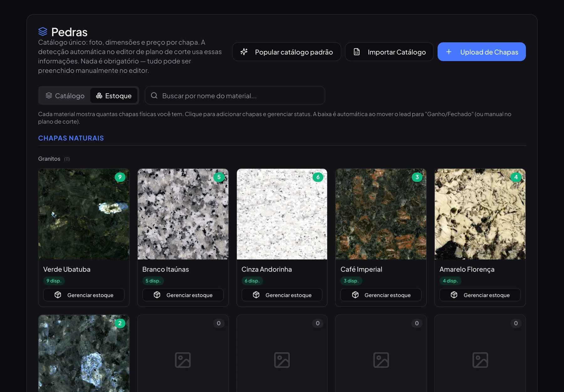Click the box icon under Amarelo Florença
Screen dimensions: 564x392
[x=454, y=295]
